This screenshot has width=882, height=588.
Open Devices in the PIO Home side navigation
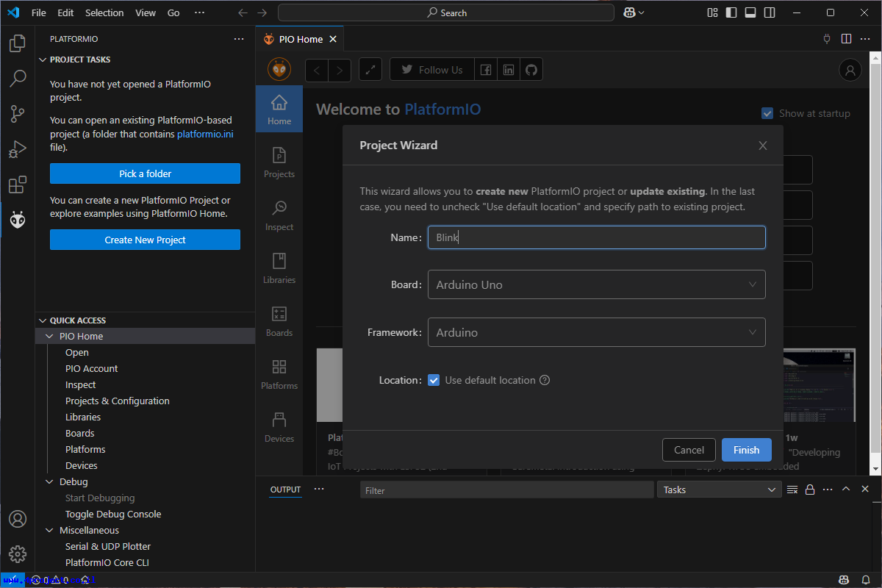(279, 426)
